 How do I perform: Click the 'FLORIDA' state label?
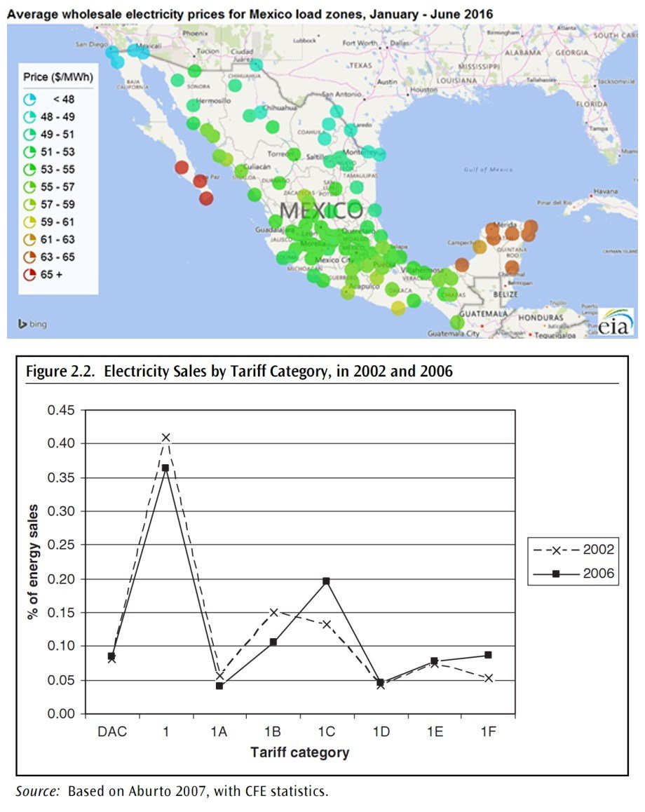point(593,104)
